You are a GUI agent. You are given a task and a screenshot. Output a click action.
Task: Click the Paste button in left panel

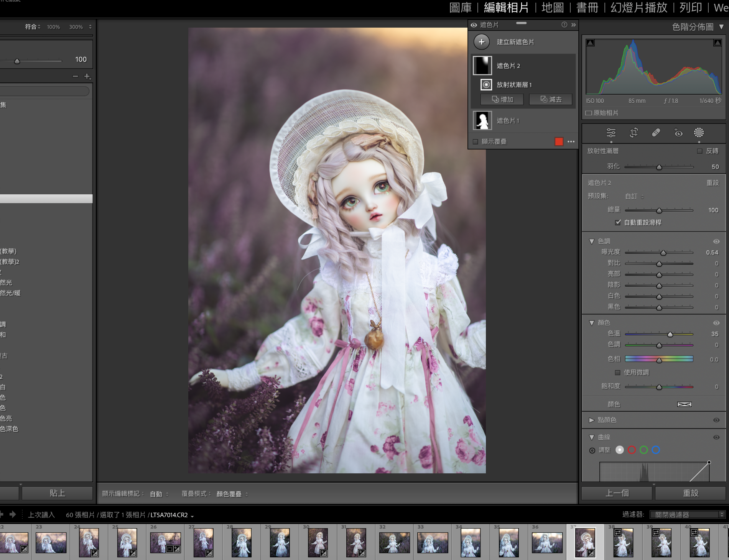point(57,493)
